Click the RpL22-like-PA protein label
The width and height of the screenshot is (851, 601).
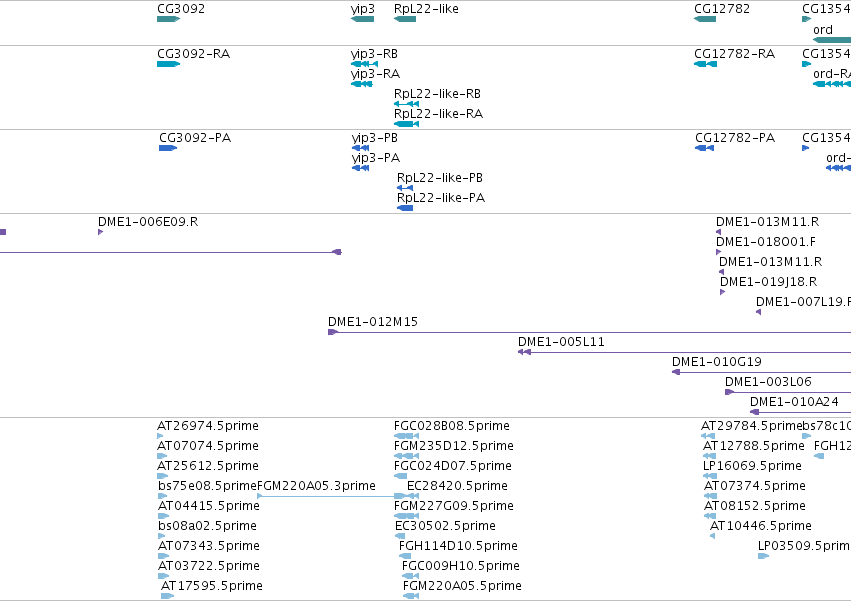[x=441, y=198]
